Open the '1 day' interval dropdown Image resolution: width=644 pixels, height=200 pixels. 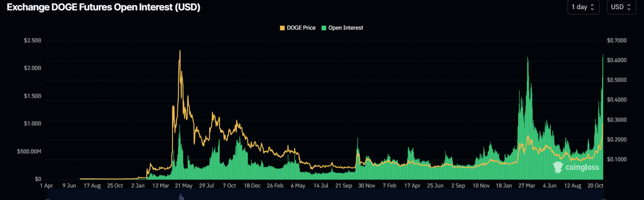(x=583, y=7)
